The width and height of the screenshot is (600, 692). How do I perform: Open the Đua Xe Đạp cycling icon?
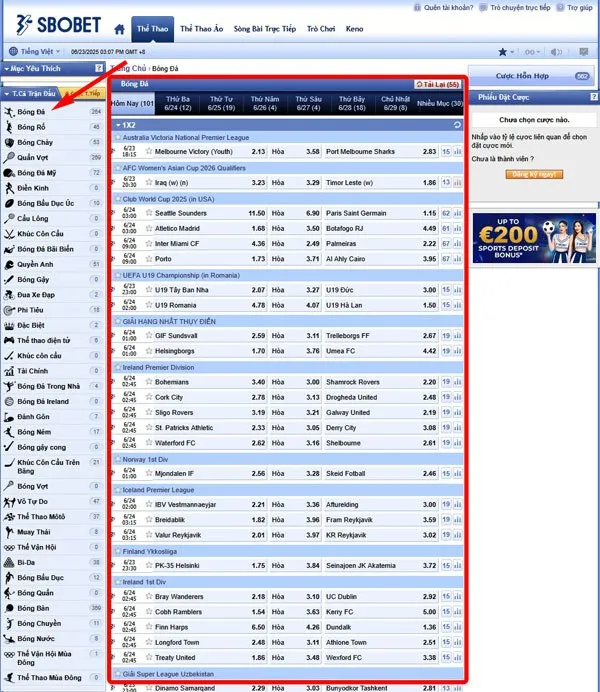(x=9, y=295)
